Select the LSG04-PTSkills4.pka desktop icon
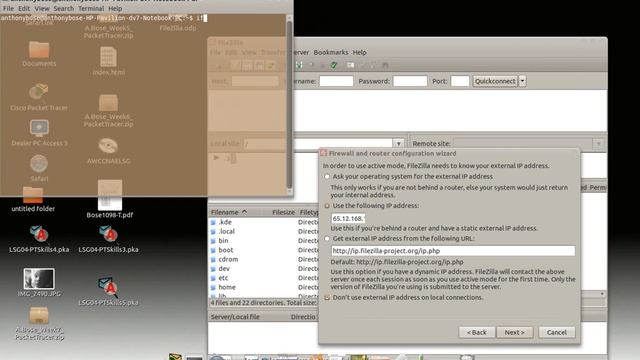Viewport: 640px width, 360px height. pyautogui.click(x=39, y=240)
